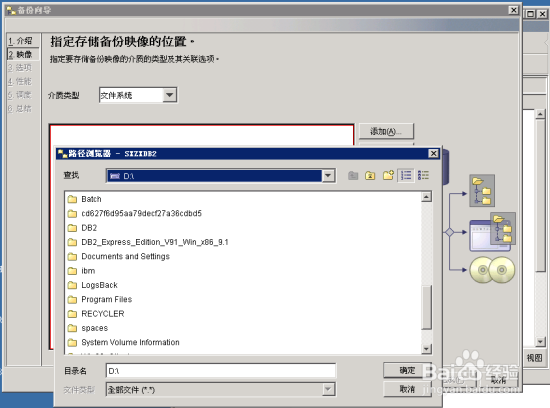Select the LogsBack folder icon

(72, 285)
